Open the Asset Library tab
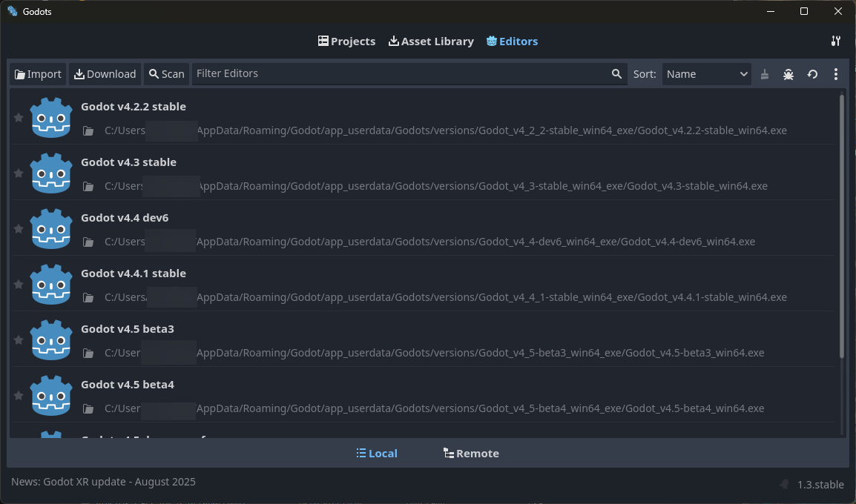This screenshot has width=856, height=504. pyautogui.click(x=431, y=42)
